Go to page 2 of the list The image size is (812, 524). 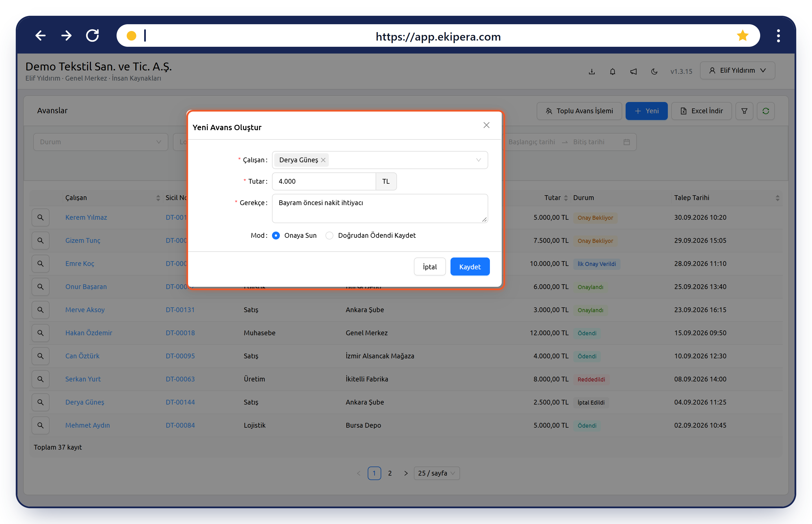click(x=390, y=473)
